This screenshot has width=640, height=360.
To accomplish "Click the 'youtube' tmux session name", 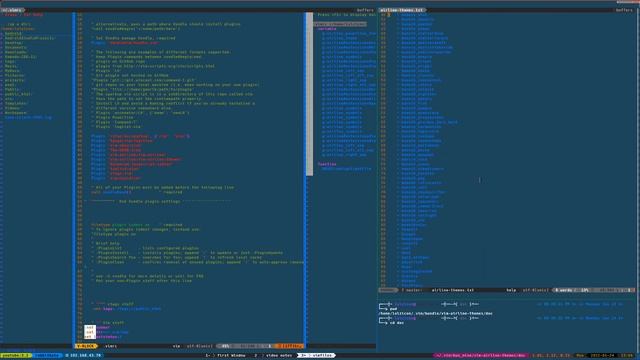I will click(16, 356).
